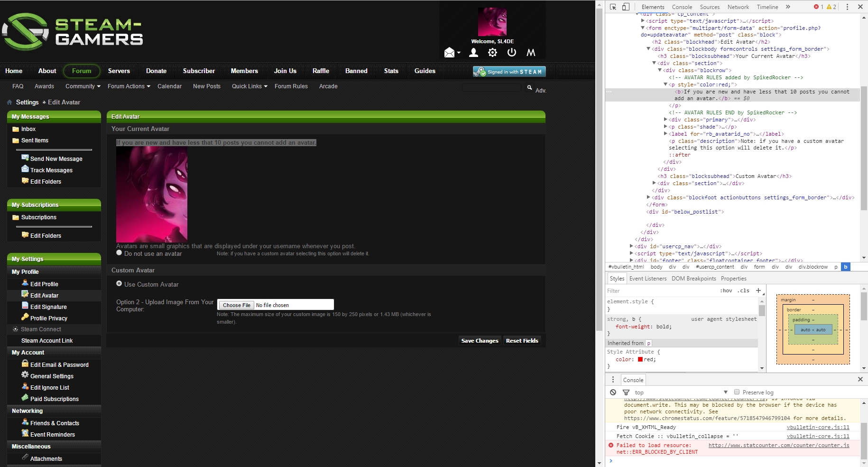Open the Servers menu item
868x467 pixels.
119,71
